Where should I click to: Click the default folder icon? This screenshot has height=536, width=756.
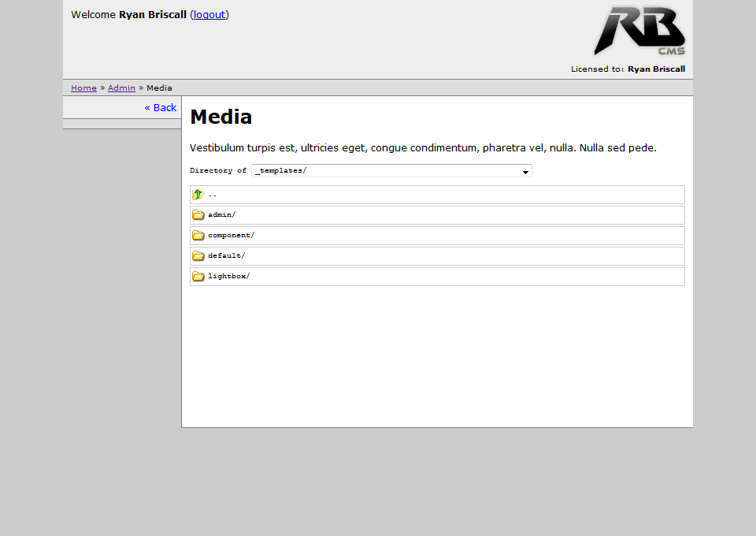[198, 256]
